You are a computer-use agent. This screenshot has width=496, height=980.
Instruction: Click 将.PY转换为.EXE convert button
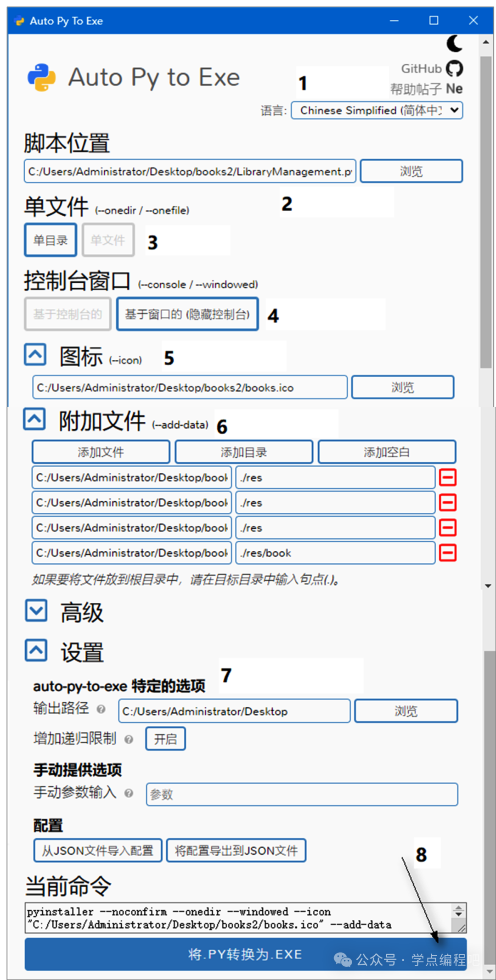pyautogui.click(x=246, y=954)
